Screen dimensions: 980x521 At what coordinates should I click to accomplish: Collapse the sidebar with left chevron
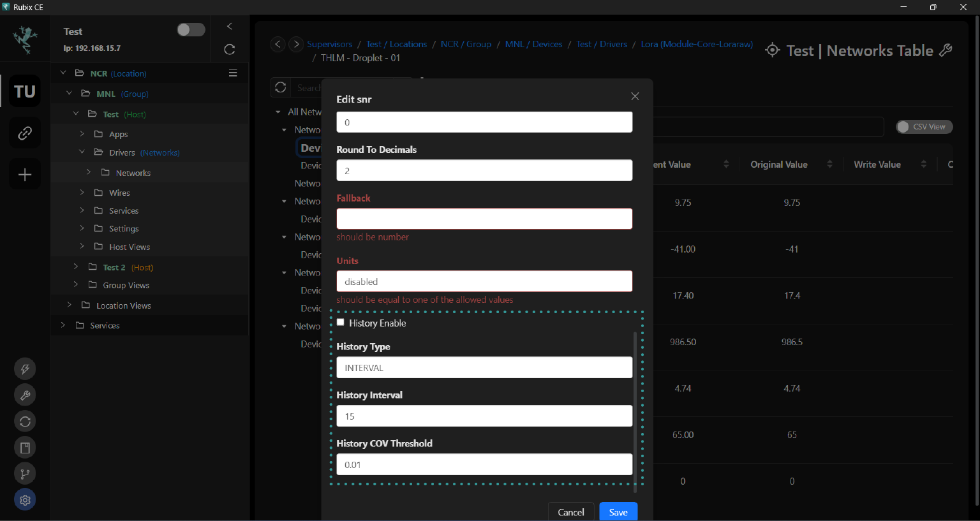point(230,26)
